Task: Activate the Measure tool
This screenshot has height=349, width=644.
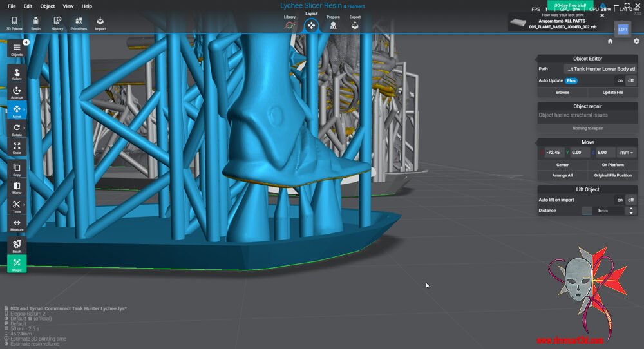Action: pos(17,225)
